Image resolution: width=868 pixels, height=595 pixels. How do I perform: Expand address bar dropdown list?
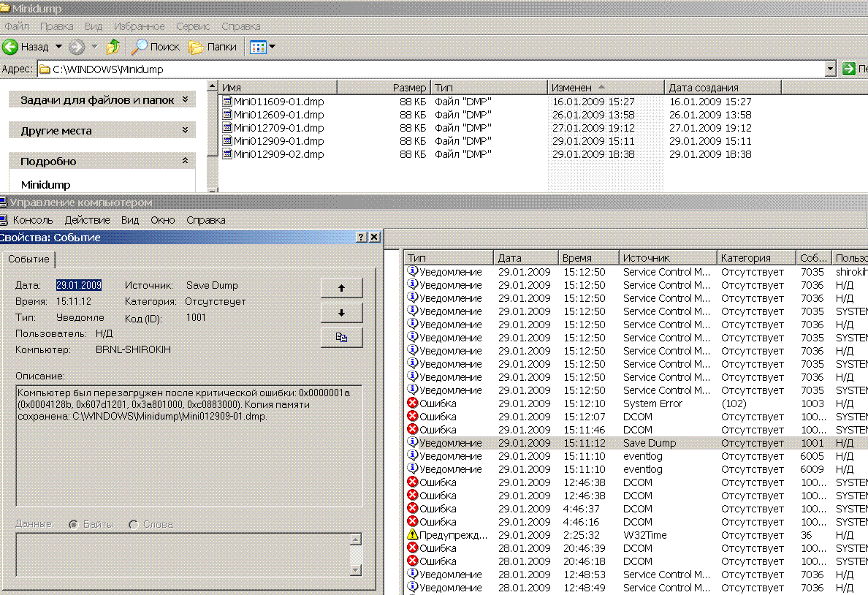tap(830, 69)
